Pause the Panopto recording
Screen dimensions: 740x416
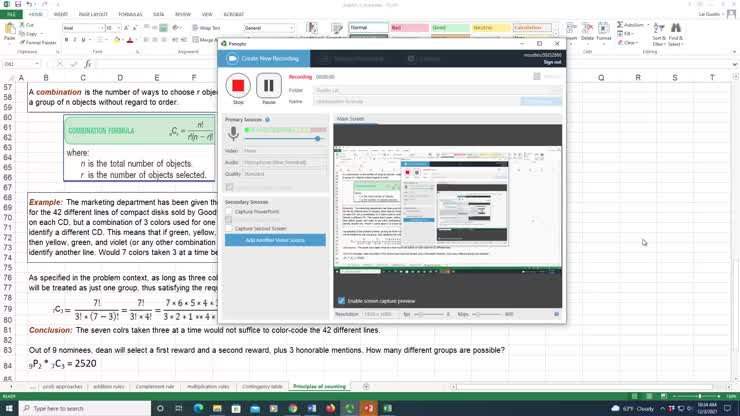click(268, 85)
